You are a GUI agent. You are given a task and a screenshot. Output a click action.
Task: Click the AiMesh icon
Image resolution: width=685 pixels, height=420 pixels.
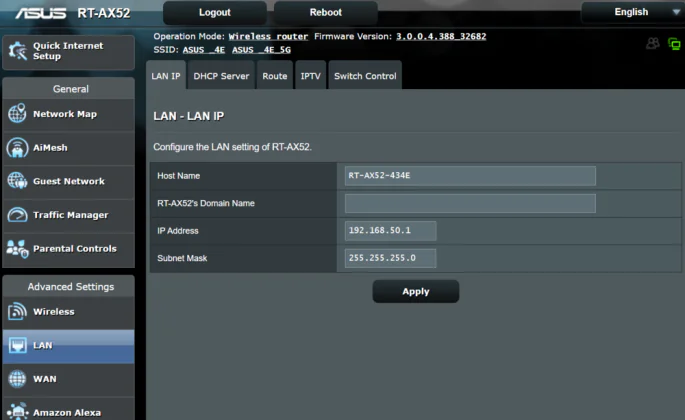pyautogui.click(x=17, y=147)
